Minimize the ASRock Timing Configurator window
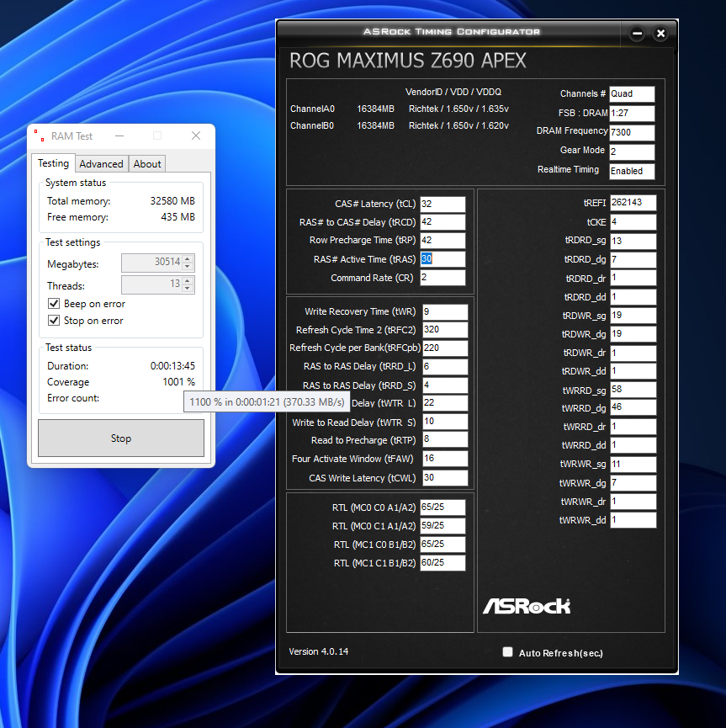 pos(637,34)
